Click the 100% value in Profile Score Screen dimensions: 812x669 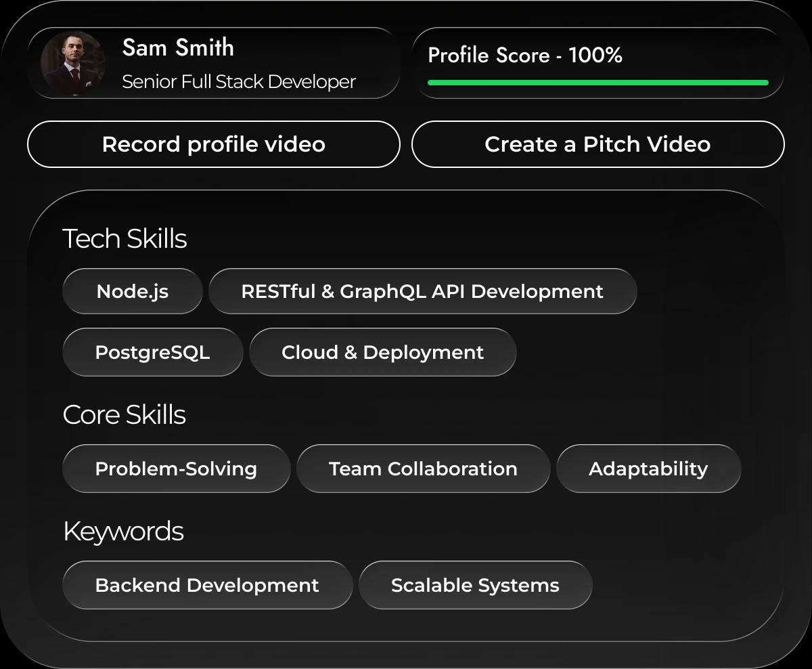(595, 56)
